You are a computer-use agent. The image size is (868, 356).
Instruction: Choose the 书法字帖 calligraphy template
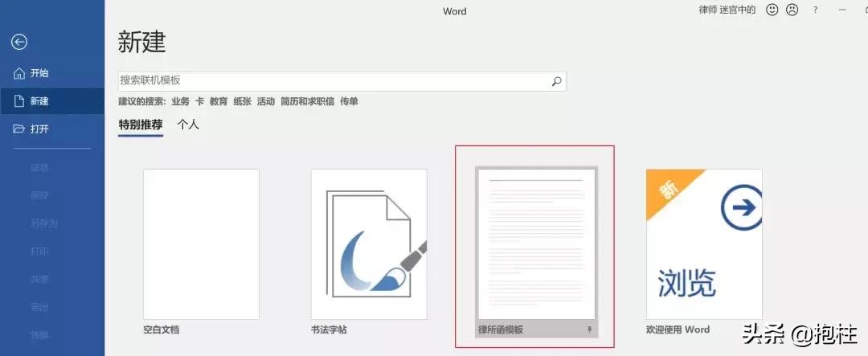pos(369,244)
